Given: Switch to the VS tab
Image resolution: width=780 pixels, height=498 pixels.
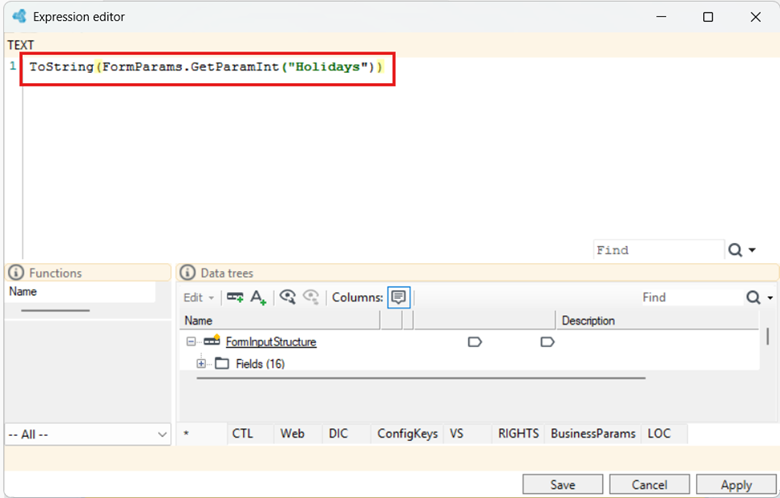Looking at the screenshot, I should point(468,434).
